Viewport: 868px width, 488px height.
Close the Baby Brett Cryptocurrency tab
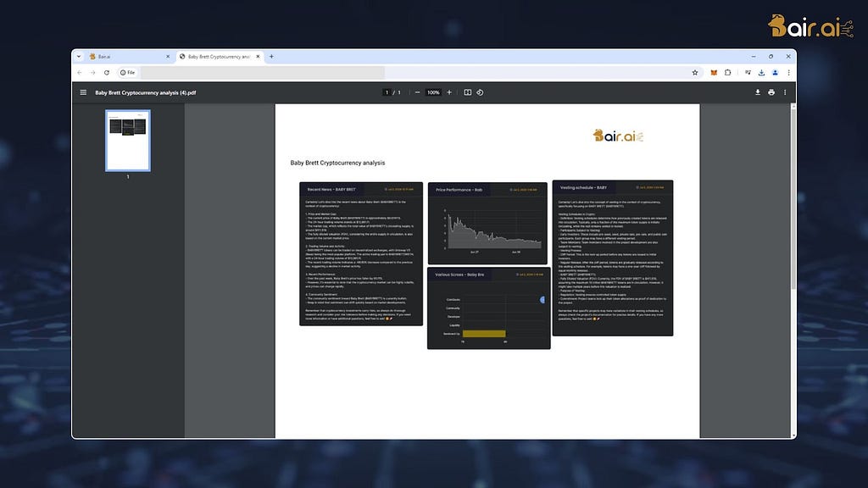[x=258, y=57]
